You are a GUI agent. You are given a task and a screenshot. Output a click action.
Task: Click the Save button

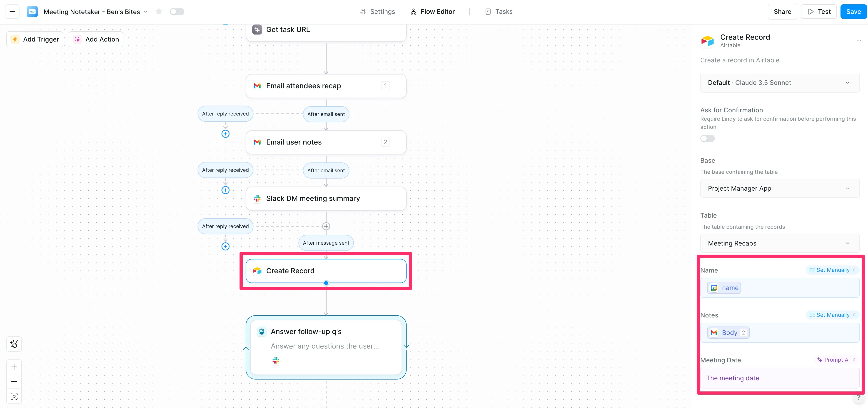pyautogui.click(x=853, y=12)
